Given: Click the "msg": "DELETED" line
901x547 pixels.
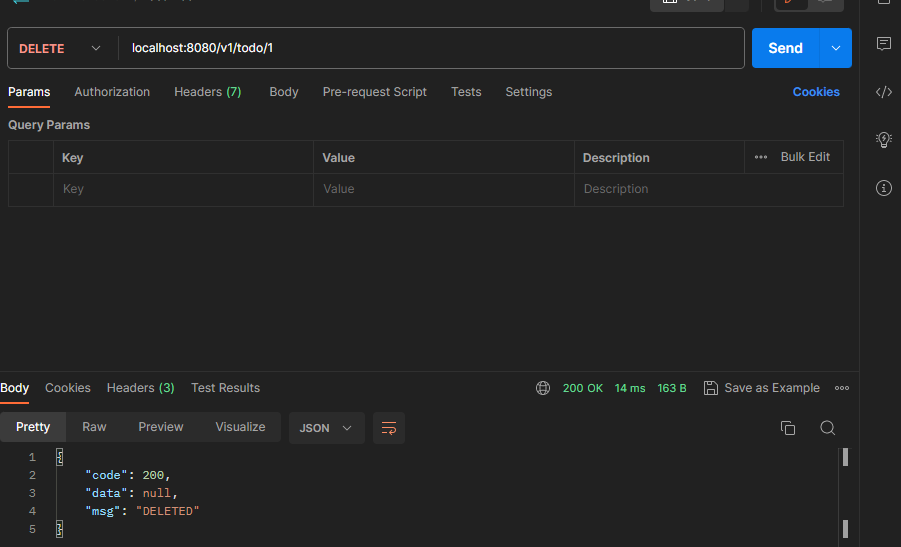Looking at the screenshot, I should tap(142, 511).
